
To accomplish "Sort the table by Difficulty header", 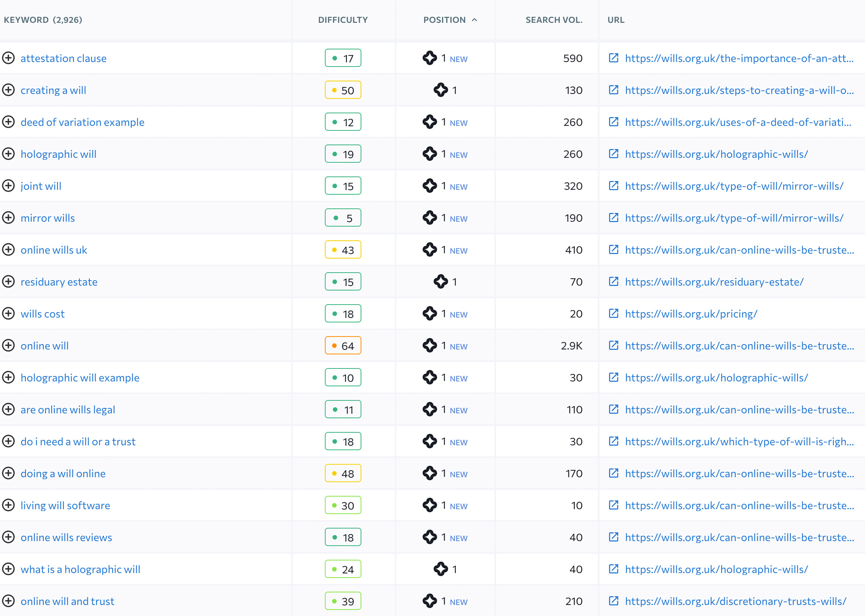I will (343, 20).
